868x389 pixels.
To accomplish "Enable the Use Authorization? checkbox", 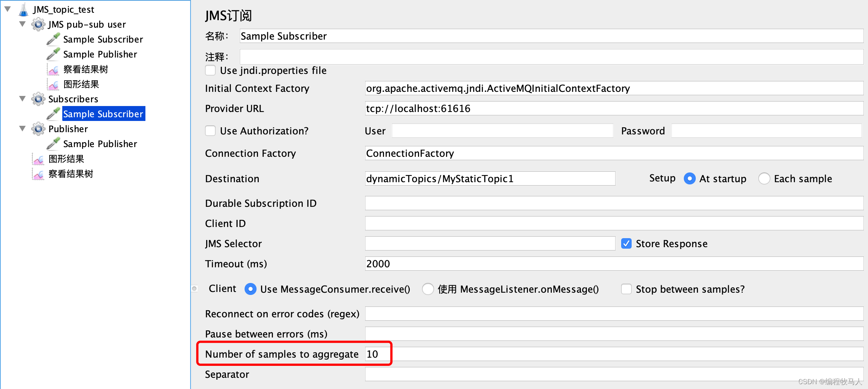I will 210,131.
